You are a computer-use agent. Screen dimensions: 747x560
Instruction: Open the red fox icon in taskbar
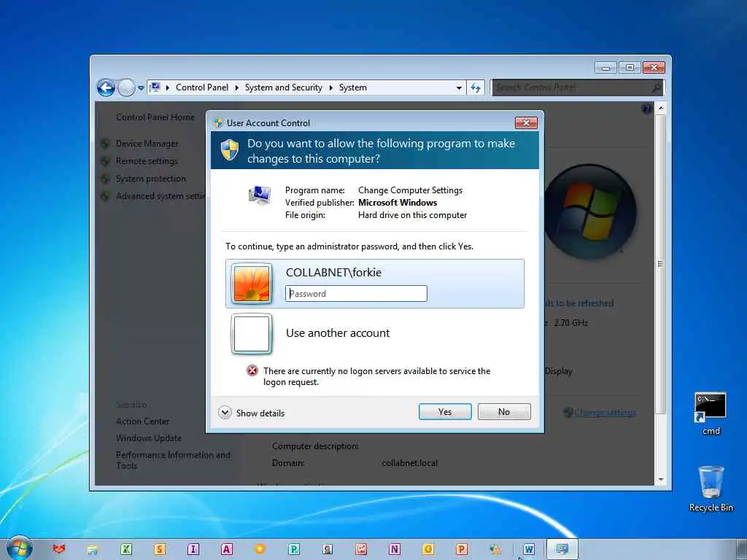point(58,549)
